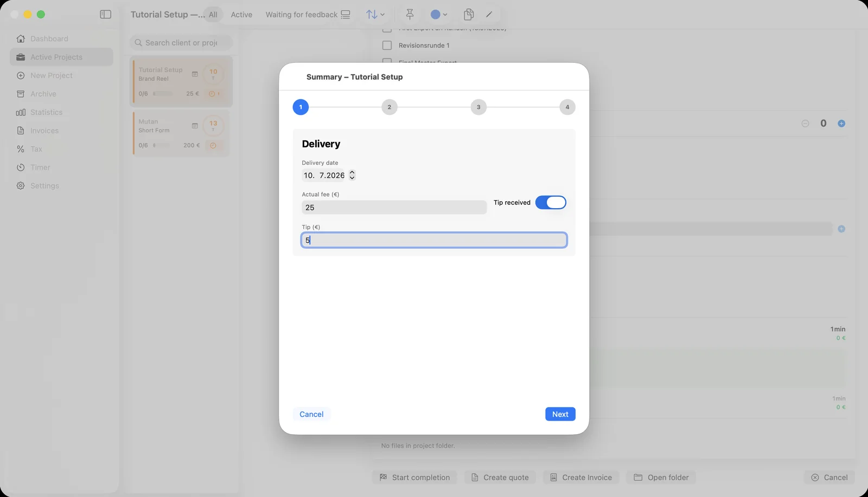Click Start completion button
868x497 pixels.
point(415,477)
